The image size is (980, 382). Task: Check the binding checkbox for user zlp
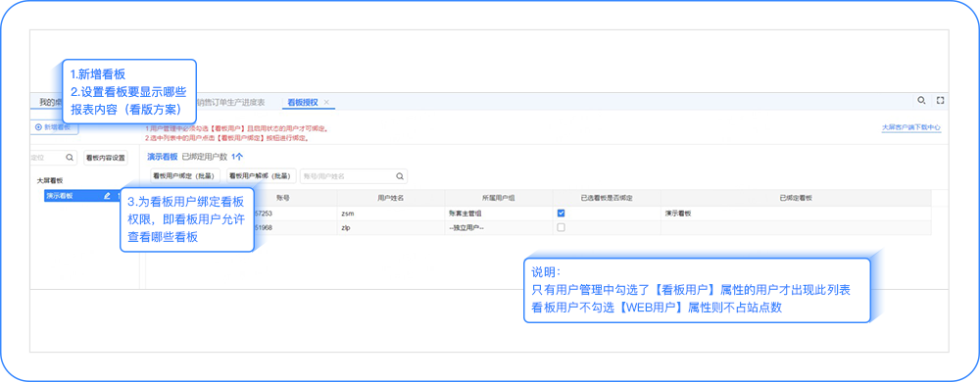561,228
